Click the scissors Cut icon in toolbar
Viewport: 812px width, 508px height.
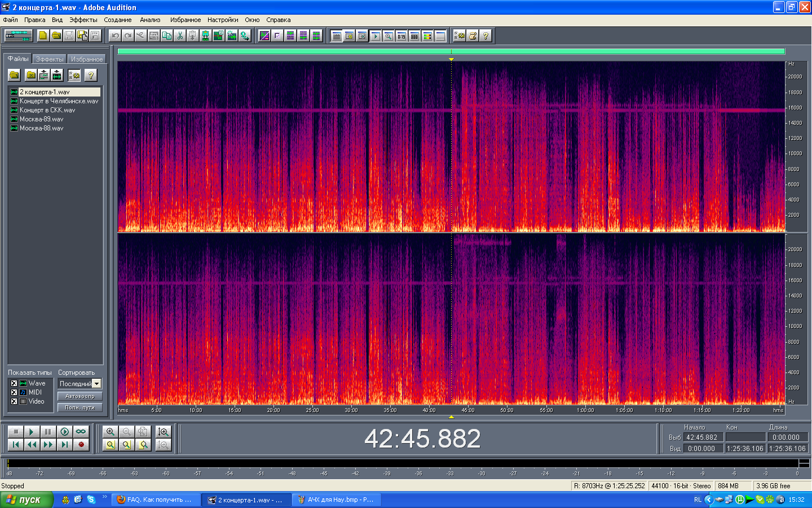180,36
